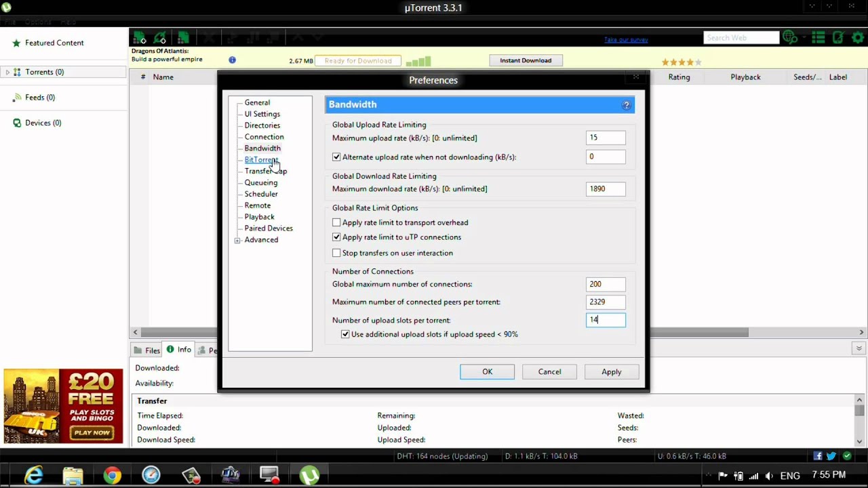Open the Take our survey link
Screen dimensions: 868x488
(x=626, y=40)
